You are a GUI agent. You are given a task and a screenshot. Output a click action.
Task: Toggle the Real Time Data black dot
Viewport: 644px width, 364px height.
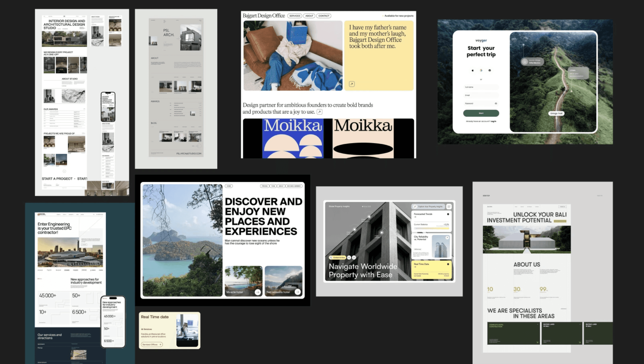(x=448, y=264)
